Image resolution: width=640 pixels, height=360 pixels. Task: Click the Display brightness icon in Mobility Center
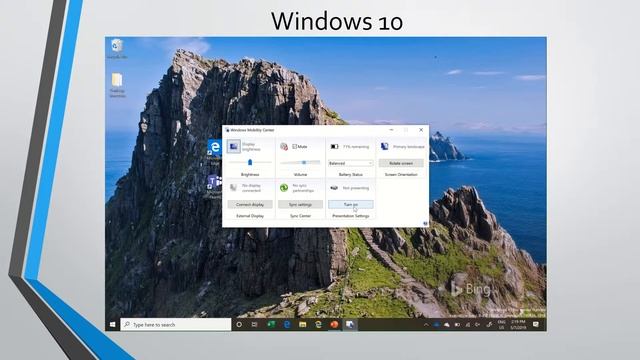tap(234, 146)
